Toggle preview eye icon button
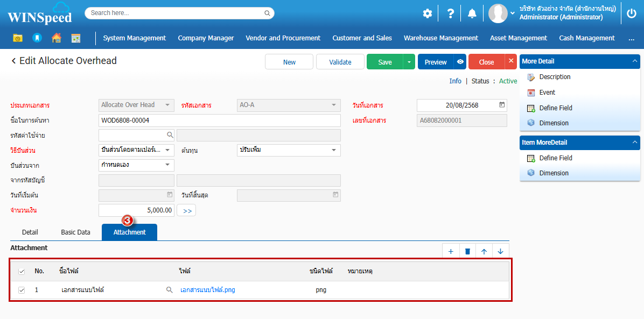Screen dimensions: 644x319 click(x=460, y=62)
